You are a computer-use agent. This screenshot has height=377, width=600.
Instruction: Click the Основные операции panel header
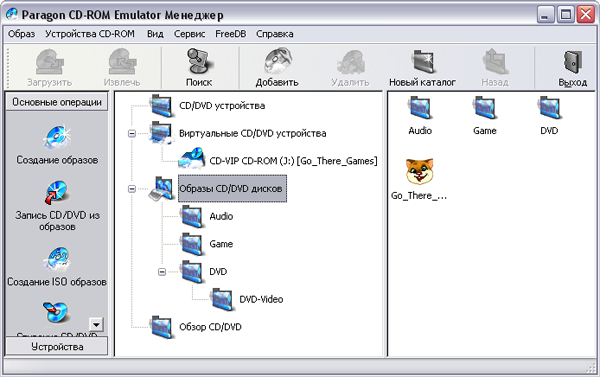[x=57, y=102]
